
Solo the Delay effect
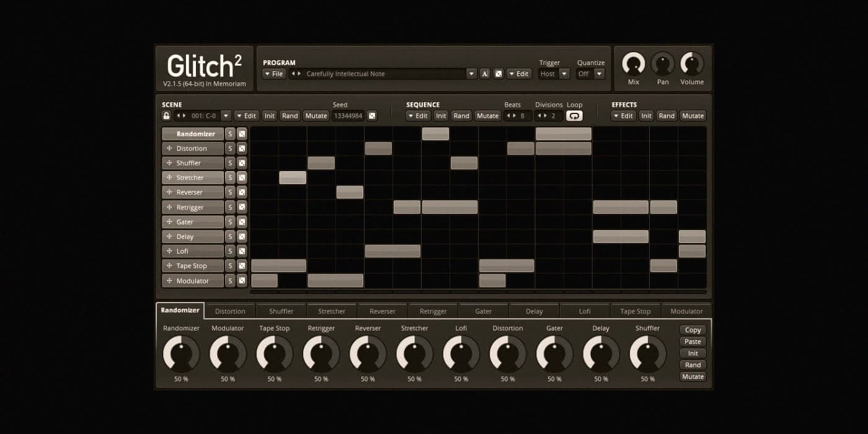(230, 237)
